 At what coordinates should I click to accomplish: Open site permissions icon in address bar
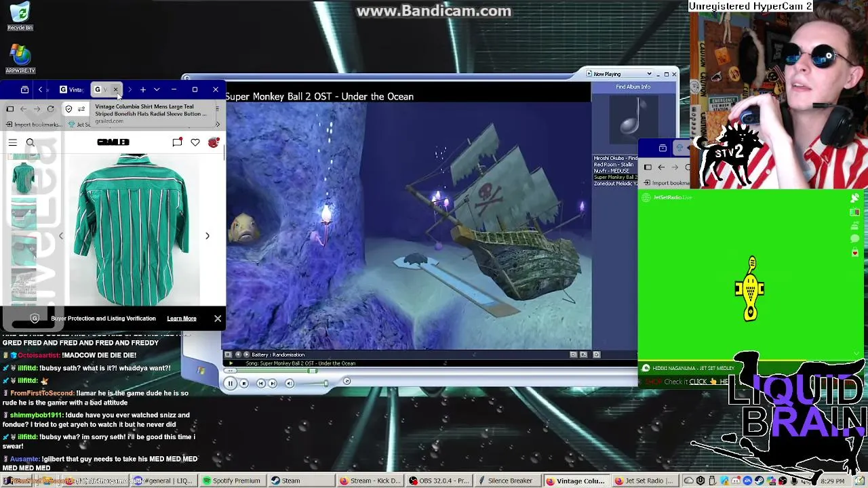(x=81, y=109)
